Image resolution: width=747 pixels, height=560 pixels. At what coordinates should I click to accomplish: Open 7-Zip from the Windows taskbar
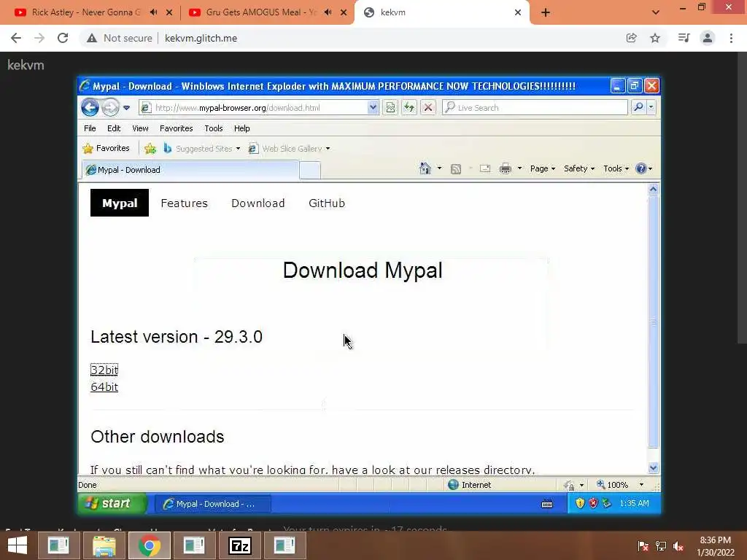[x=240, y=545]
